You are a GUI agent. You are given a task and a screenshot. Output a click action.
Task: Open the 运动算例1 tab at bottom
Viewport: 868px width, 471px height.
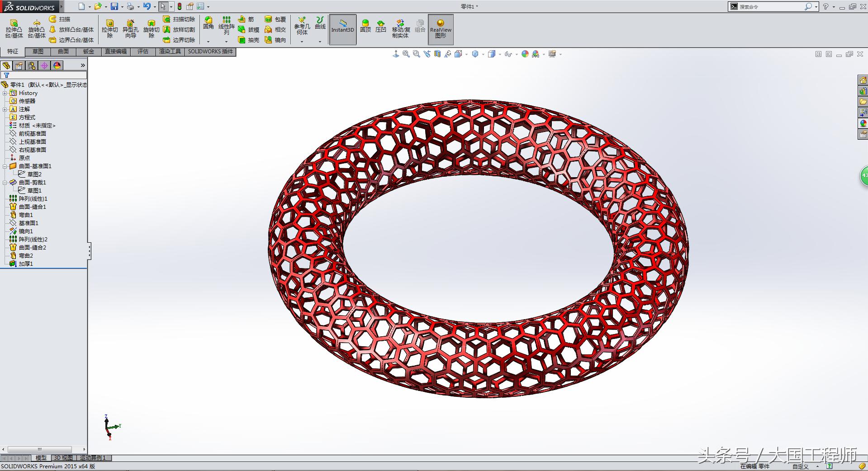tap(92, 457)
